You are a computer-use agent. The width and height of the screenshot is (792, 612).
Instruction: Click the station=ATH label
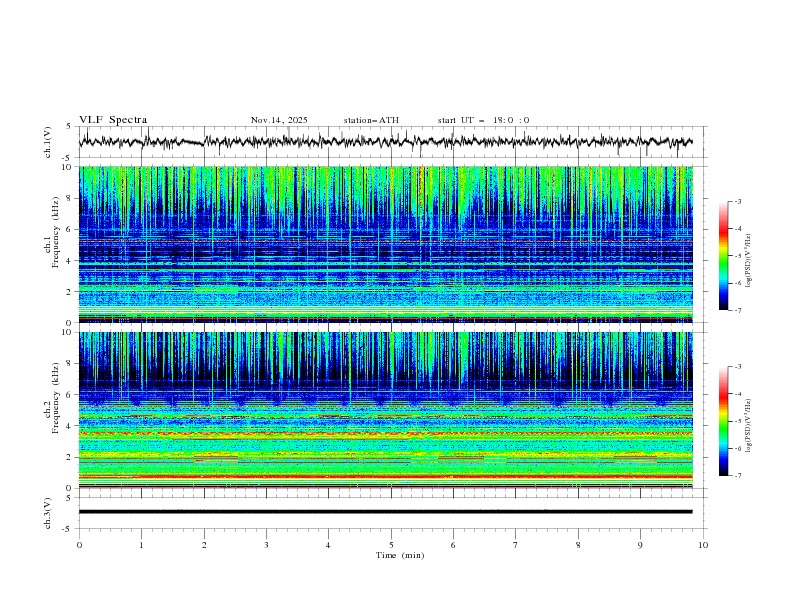tap(371, 120)
